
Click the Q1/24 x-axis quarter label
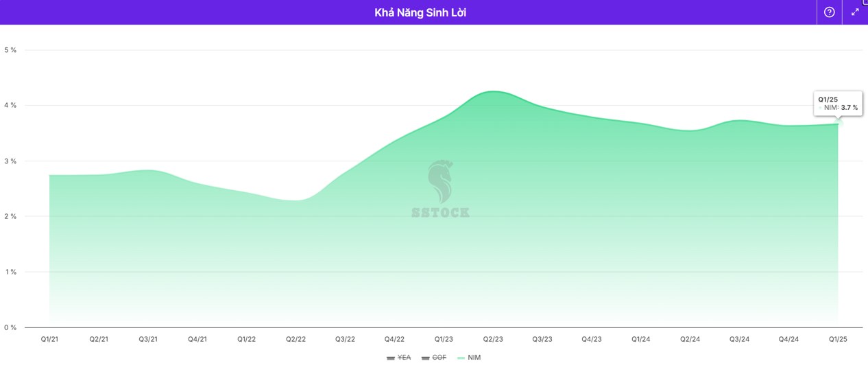pyautogui.click(x=641, y=339)
